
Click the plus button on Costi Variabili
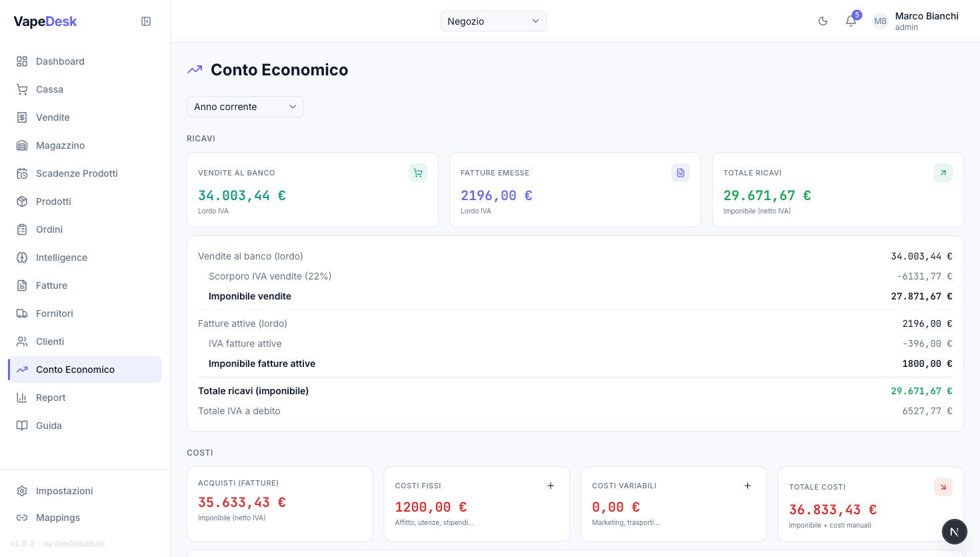click(747, 486)
